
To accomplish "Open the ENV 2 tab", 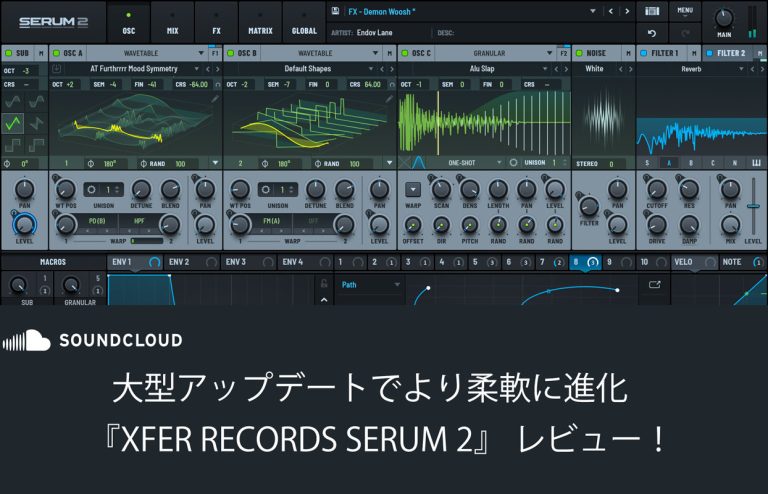I will tap(180, 262).
